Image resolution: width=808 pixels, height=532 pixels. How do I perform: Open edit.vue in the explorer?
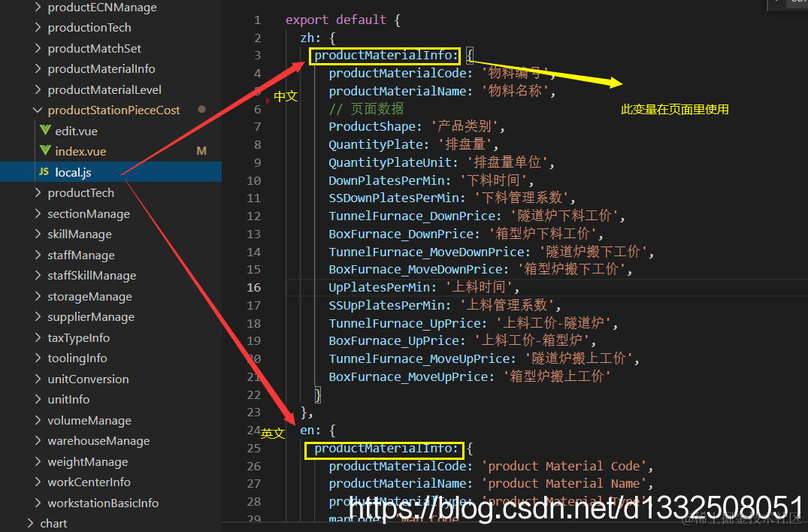pos(76,131)
